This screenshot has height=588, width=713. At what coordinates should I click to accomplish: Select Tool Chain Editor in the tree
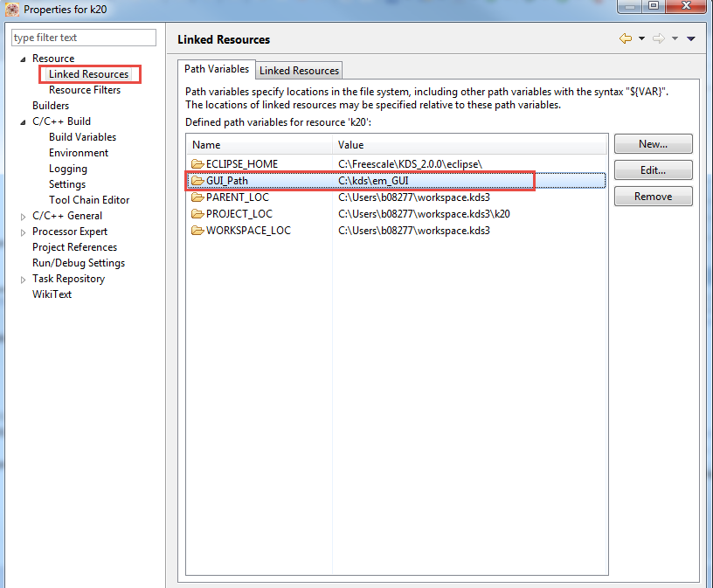tap(89, 200)
